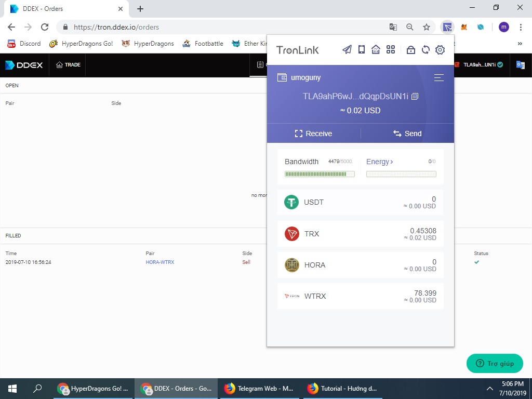Open Windows taskbar search

pos(37,389)
